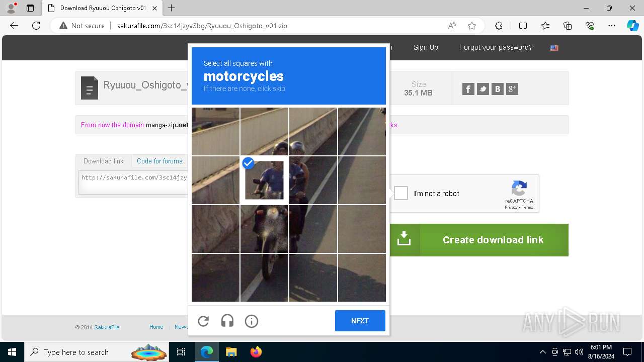Open browser Extensions
The height and width of the screenshot is (362, 644).
499,26
